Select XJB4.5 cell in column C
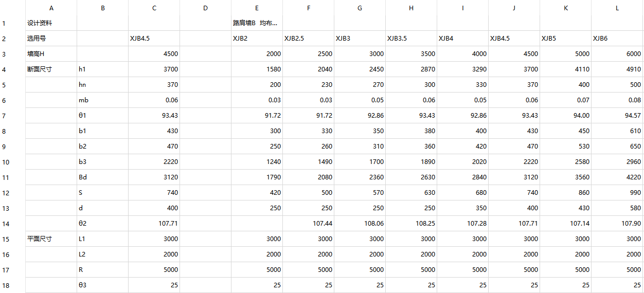 [x=154, y=39]
